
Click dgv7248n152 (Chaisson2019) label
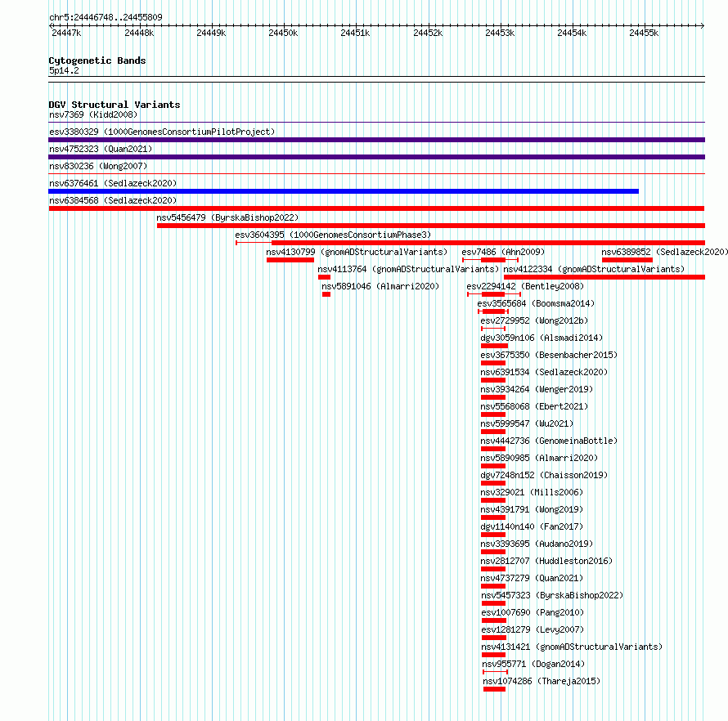tap(544, 475)
